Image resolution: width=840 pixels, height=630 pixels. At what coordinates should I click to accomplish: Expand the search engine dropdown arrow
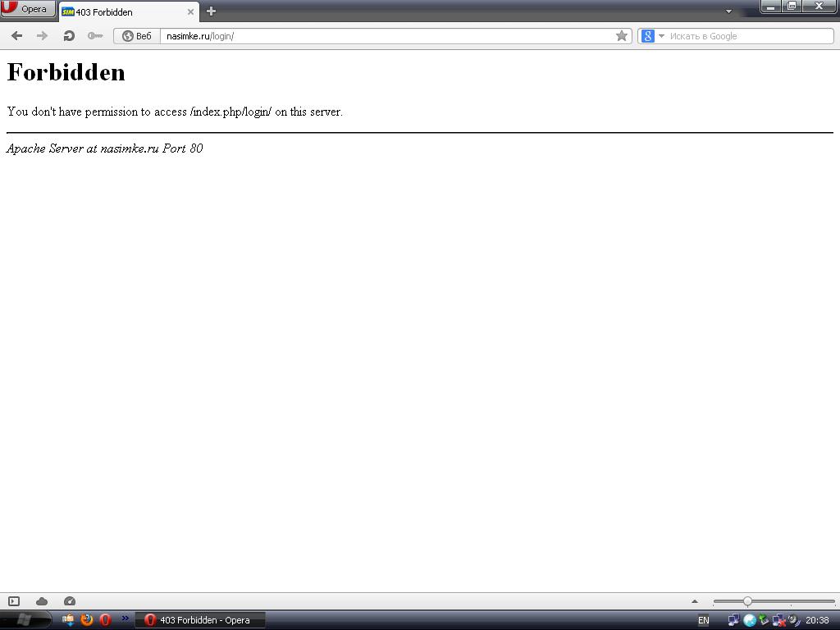click(661, 36)
